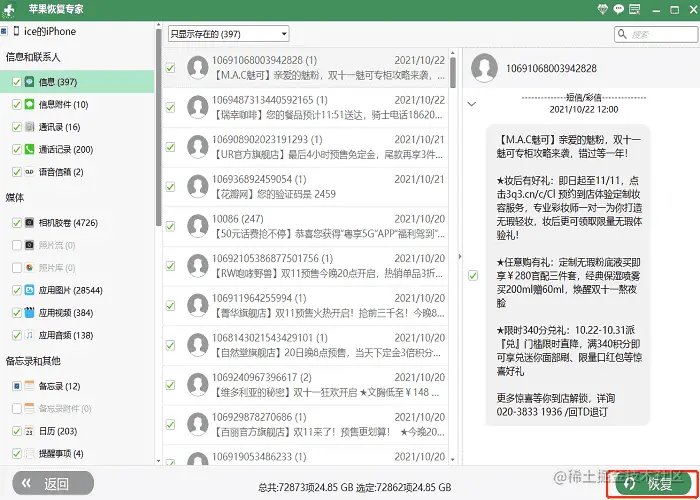Toggle the 应用图片 (28544) checkbox
Screen dimensions: 700x500
coord(17,290)
